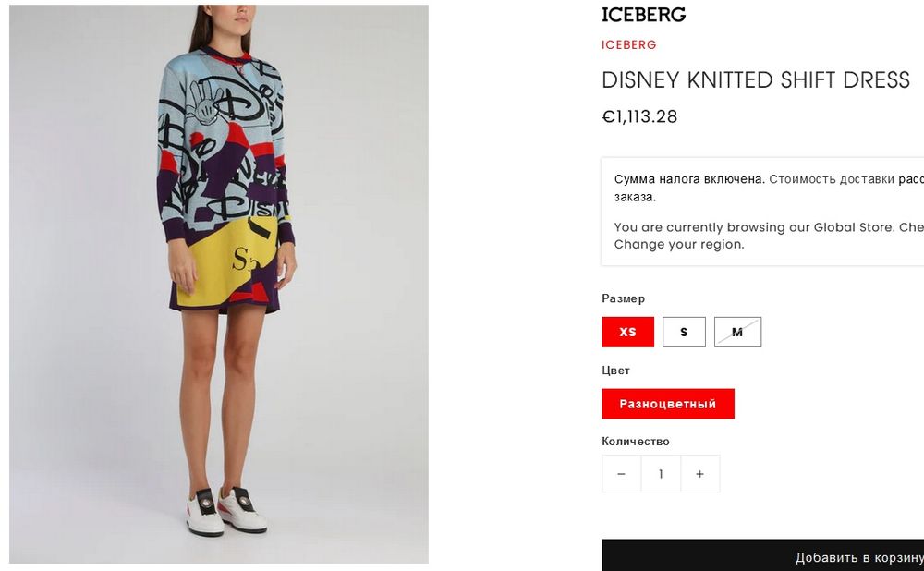Pick the Разноцветный color option
924x571 pixels.
click(668, 404)
